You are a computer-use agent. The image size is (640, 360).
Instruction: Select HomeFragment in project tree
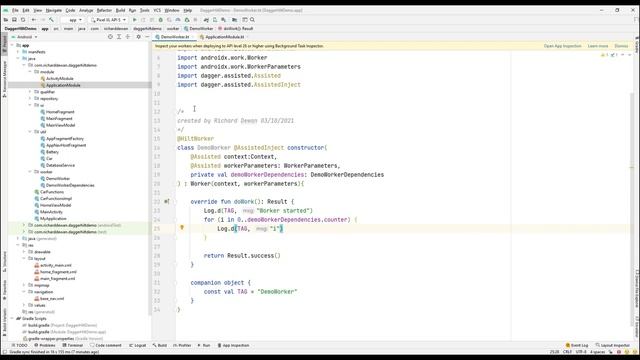pos(60,112)
